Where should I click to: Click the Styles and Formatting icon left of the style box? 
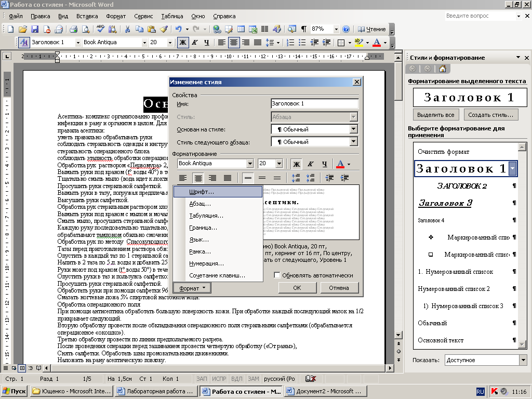(x=24, y=43)
